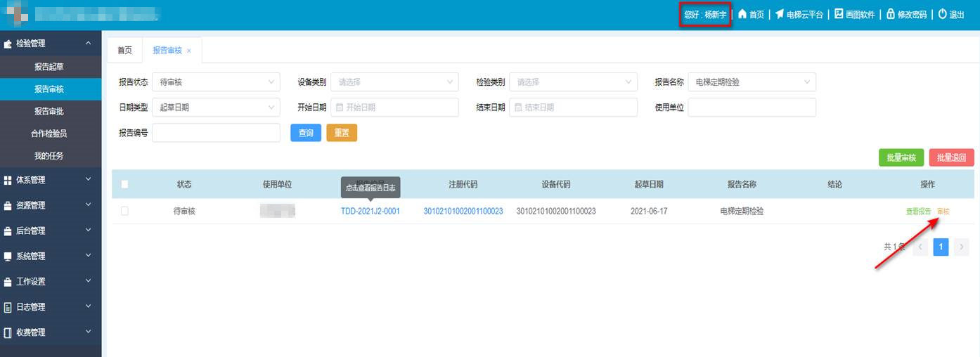
Task: Click the 系统管理 monitor icon
Action: [x=8, y=256]
